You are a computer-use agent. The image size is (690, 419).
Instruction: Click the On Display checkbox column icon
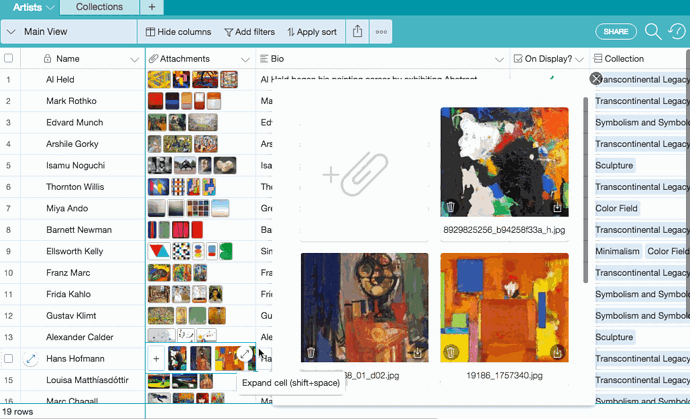[518, 59]
